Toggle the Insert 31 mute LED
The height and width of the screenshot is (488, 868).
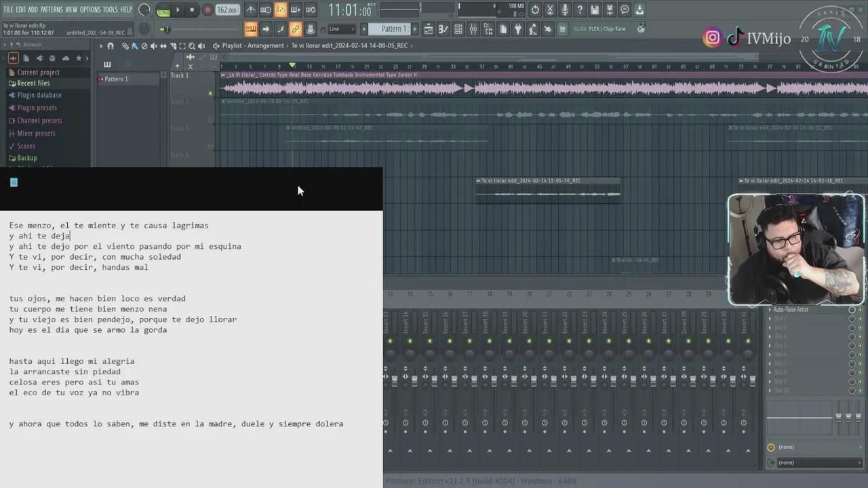point(749,341)
